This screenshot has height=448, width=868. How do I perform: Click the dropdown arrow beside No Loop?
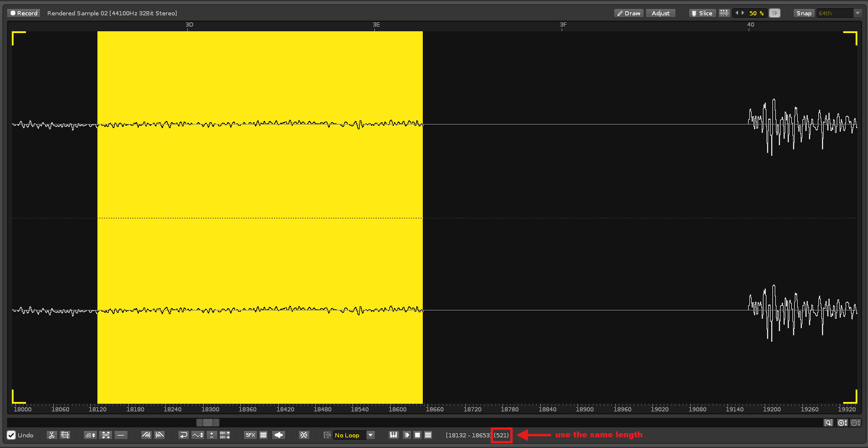click(371, 435)
